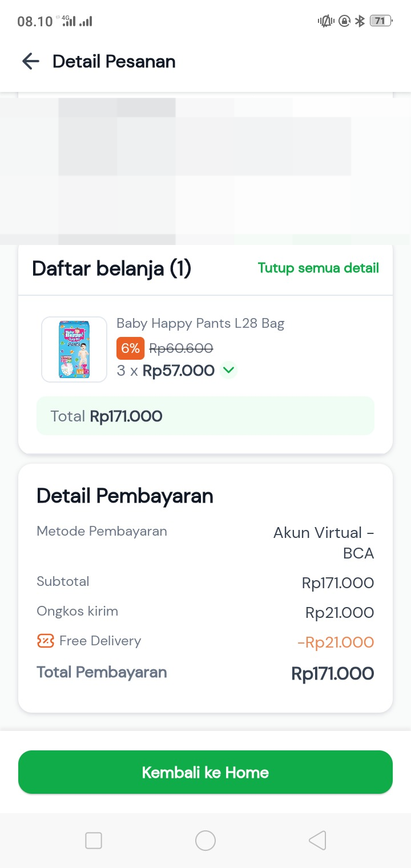Tap the Kembali ke Home button
411x868 pixels.
205,772
